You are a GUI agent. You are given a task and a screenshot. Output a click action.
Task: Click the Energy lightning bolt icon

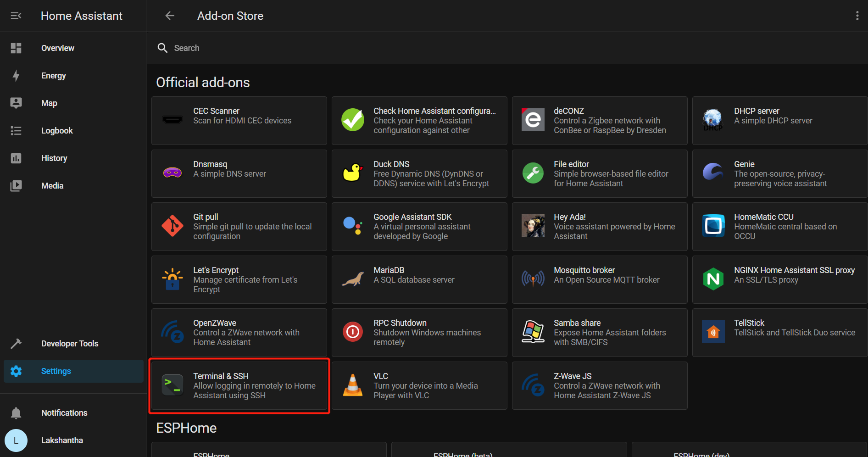pos(16,76)
